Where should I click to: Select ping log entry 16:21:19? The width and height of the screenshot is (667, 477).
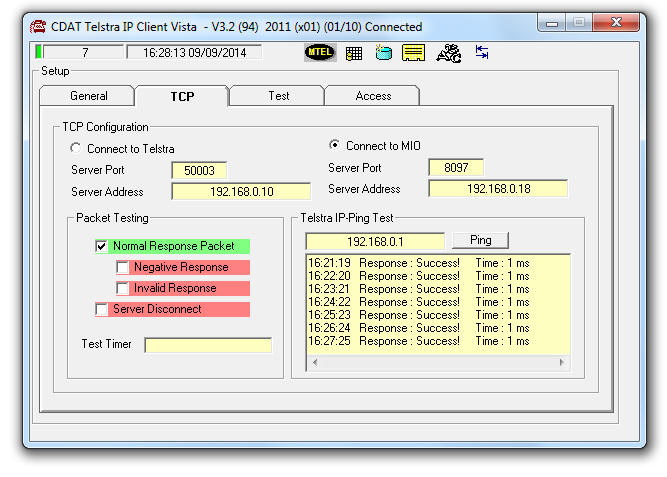click(419, 263)
